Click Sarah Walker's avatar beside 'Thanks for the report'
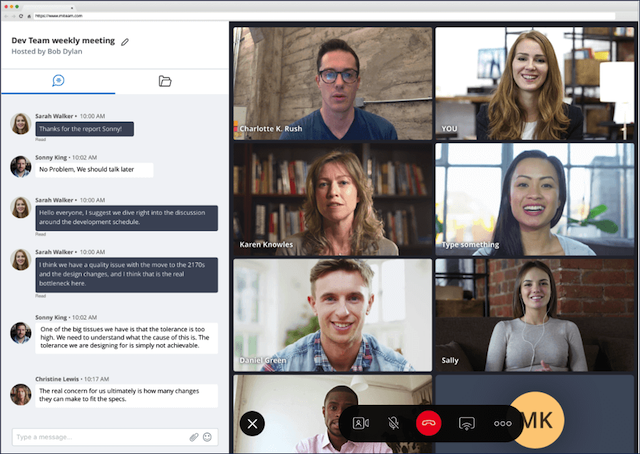This screenshot has height=454, width=640. coord(20,124)
